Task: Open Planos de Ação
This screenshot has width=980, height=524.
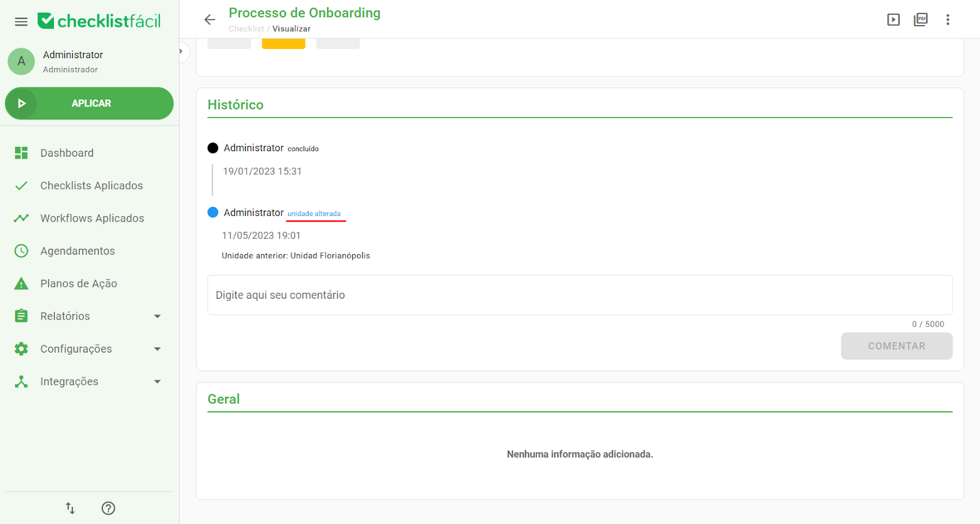Action: point(78,283)
